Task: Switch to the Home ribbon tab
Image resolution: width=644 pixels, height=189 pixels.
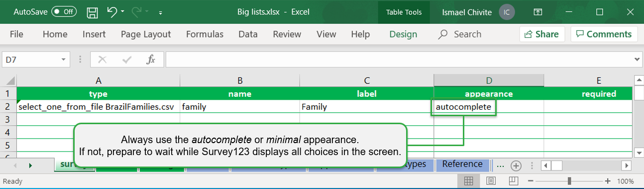Action: point(55,34)
